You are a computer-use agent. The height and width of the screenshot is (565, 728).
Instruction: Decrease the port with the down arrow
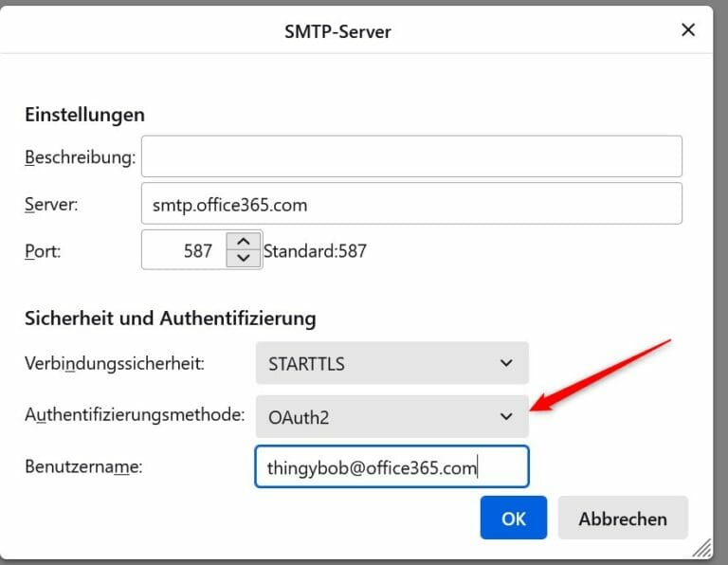tap(244, 259)
